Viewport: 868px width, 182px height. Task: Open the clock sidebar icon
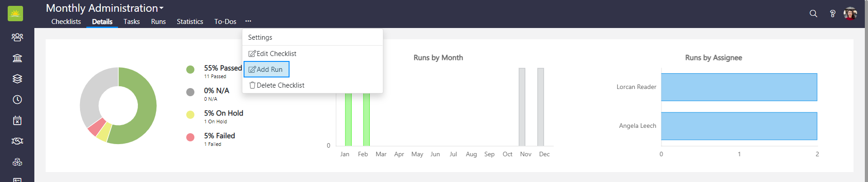(17, 99)
